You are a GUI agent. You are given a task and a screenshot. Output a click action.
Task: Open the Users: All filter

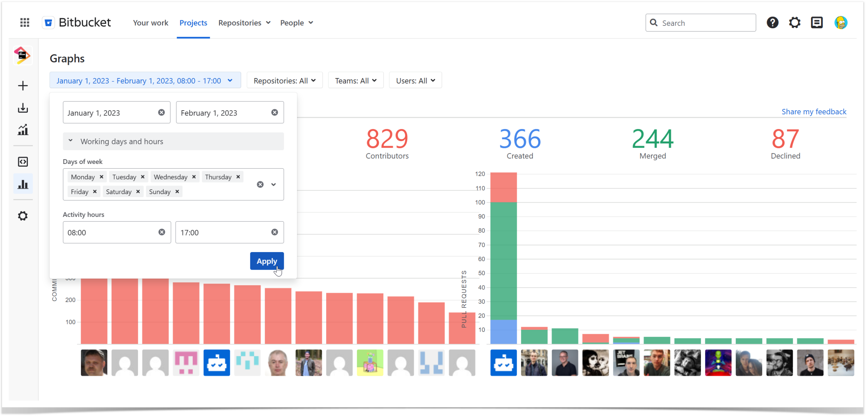(x=415, y=80)
